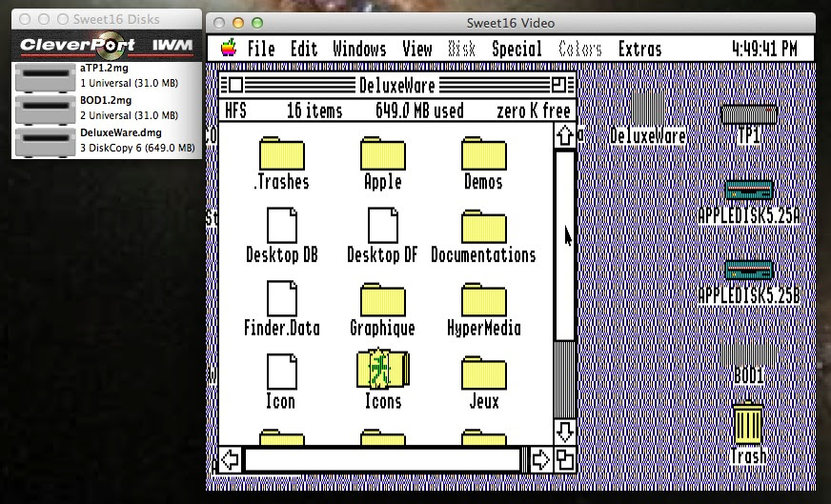The image size is (831, 504).
Task: Click the '649.0 MB used' header text
Action: coord(419,111)
